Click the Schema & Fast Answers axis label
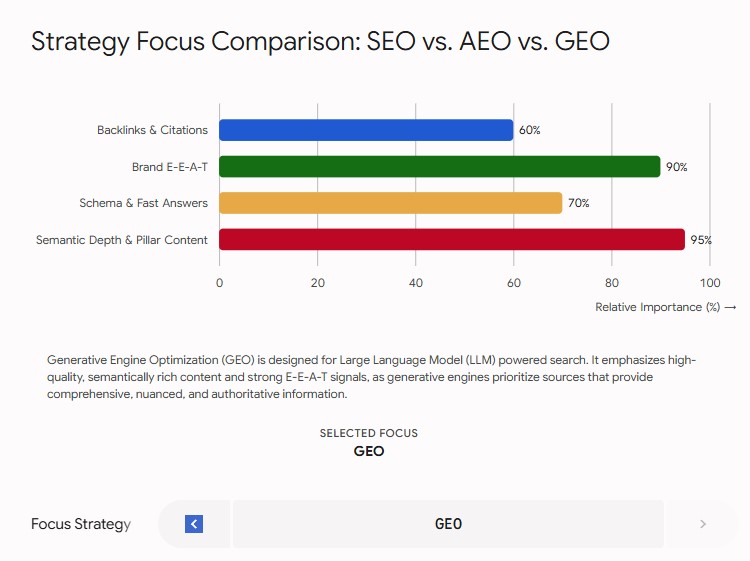The image size is (750, 561). pos(143,203)
